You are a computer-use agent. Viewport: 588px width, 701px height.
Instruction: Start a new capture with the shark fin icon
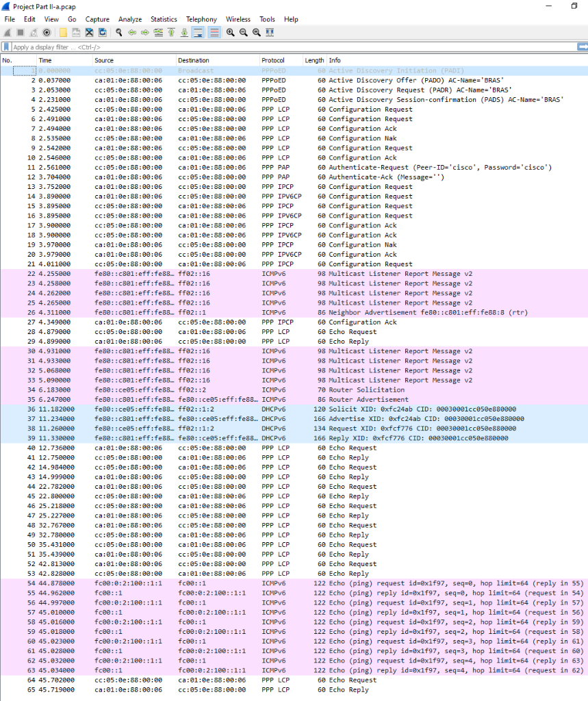8,31
